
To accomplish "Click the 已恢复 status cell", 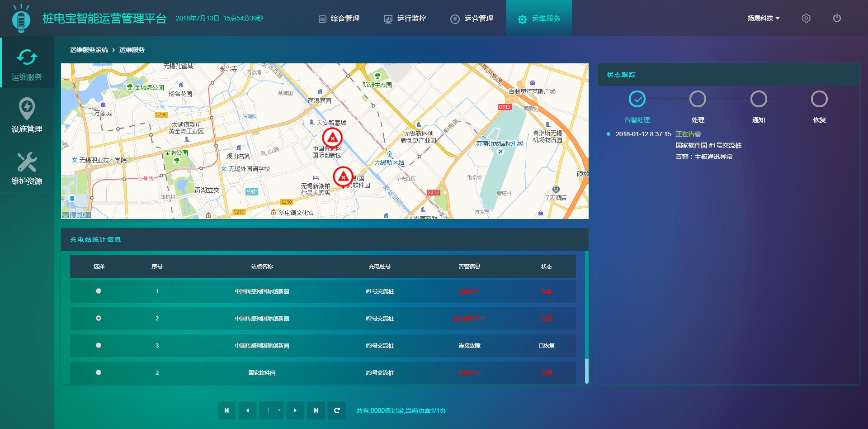I will pos(547,346).
